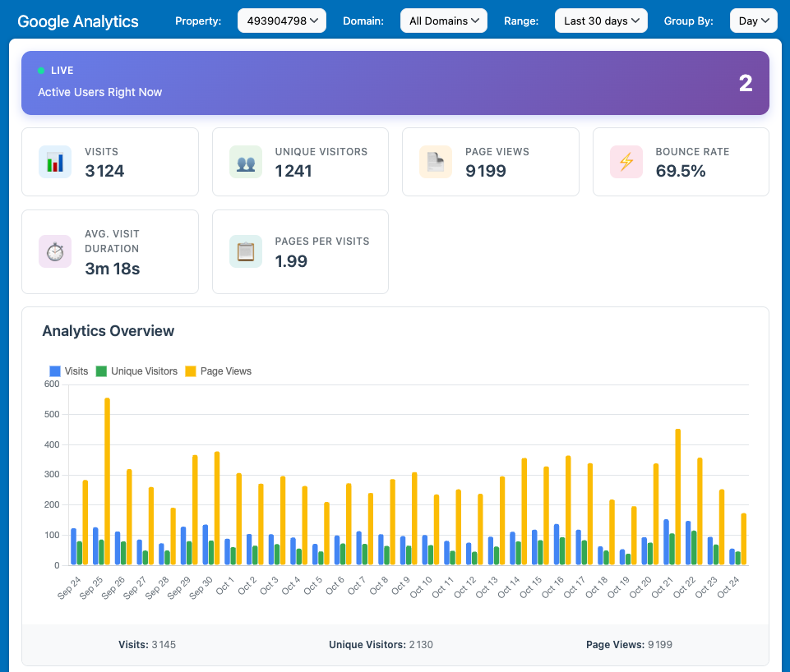Viewport: 790px width, 672px height.
Task: Click the yellow Page Views legend swatch
Action: [x=190, y=371]
